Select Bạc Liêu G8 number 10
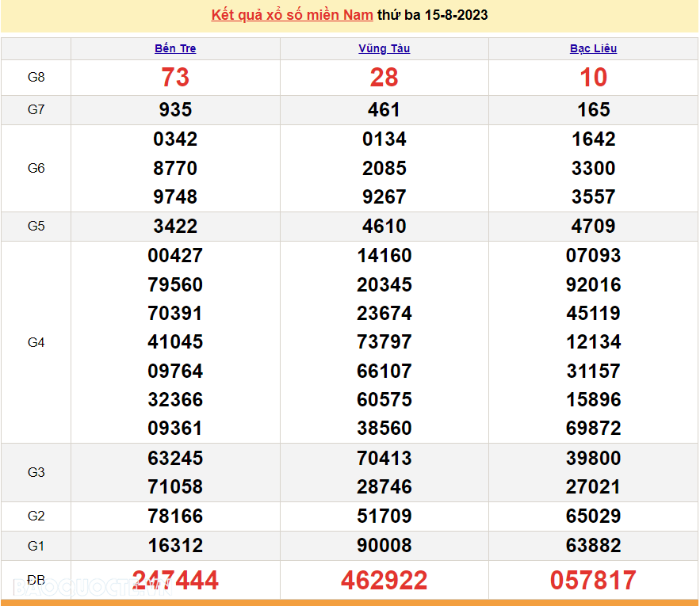The height and width of the screenshot is (606, 700). [593, 78]
